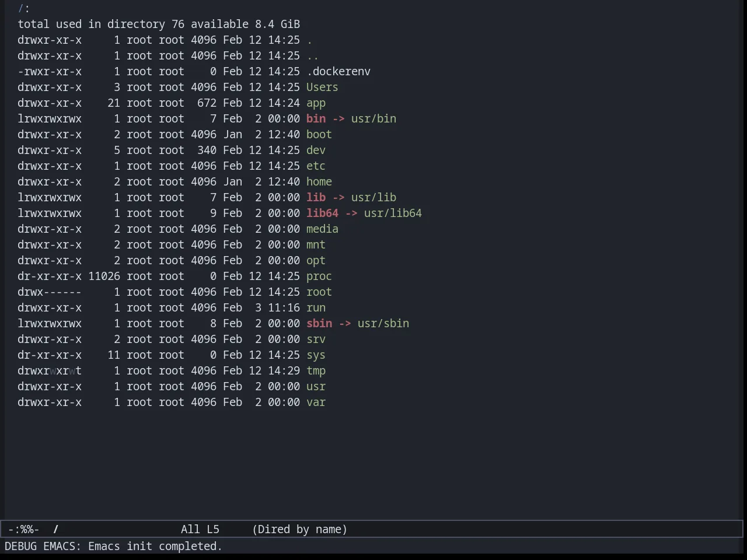This screenshot has width=747, height=560.
Task: Click the usr/bin symlink target
Action: (373, 118)
